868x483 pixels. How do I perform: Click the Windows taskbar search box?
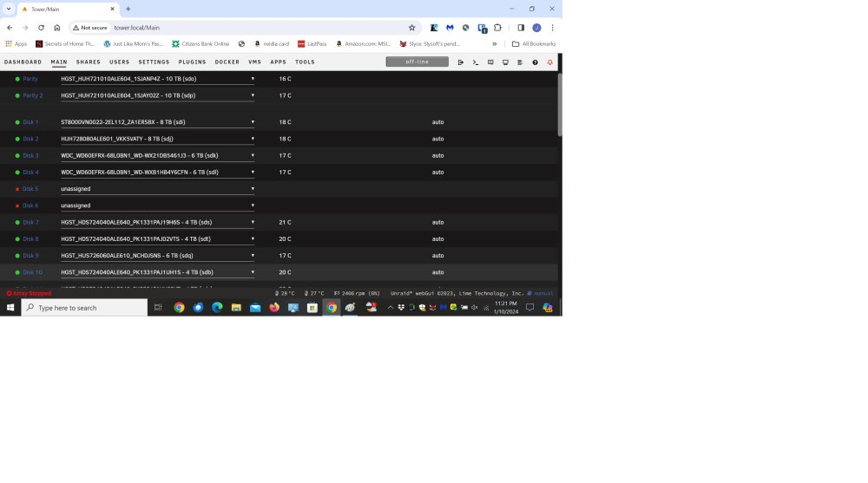point(85,308)
